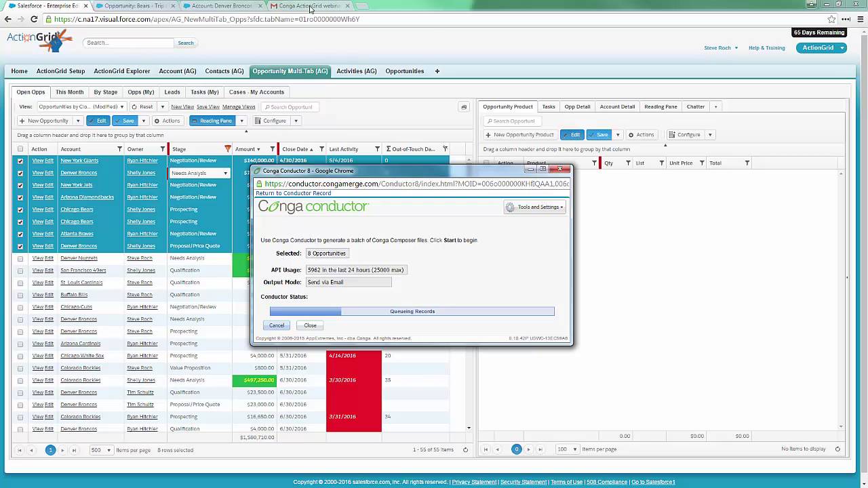Open the active Stage column filter
868x488 pixels.
coord(228,149)
